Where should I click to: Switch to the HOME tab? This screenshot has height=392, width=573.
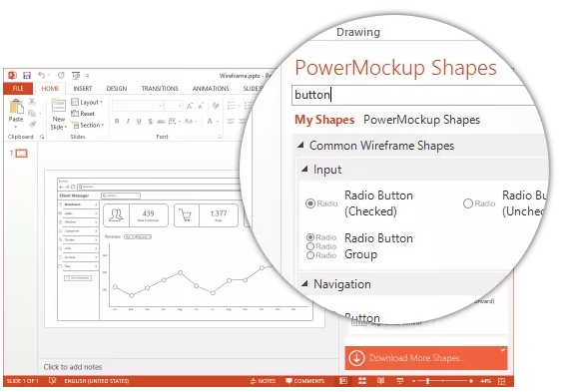tap(50, 89)
